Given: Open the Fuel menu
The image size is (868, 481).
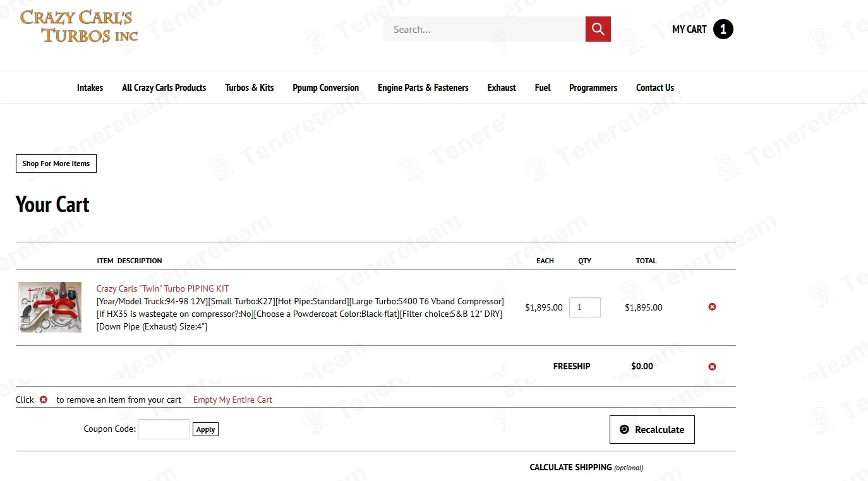Looking at the screenshot, I should point(543,88).
